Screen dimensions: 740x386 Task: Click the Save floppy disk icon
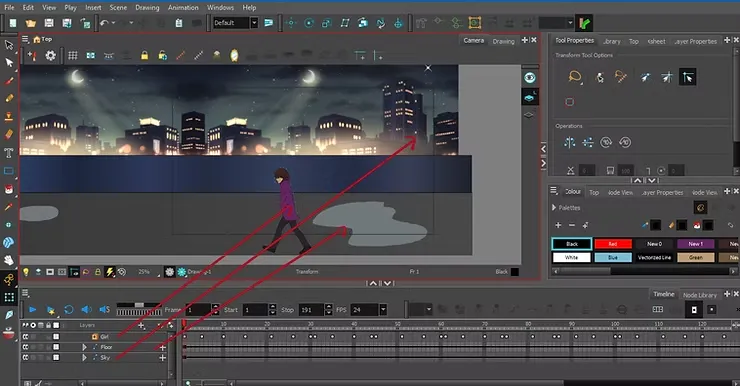click(49, 23)
